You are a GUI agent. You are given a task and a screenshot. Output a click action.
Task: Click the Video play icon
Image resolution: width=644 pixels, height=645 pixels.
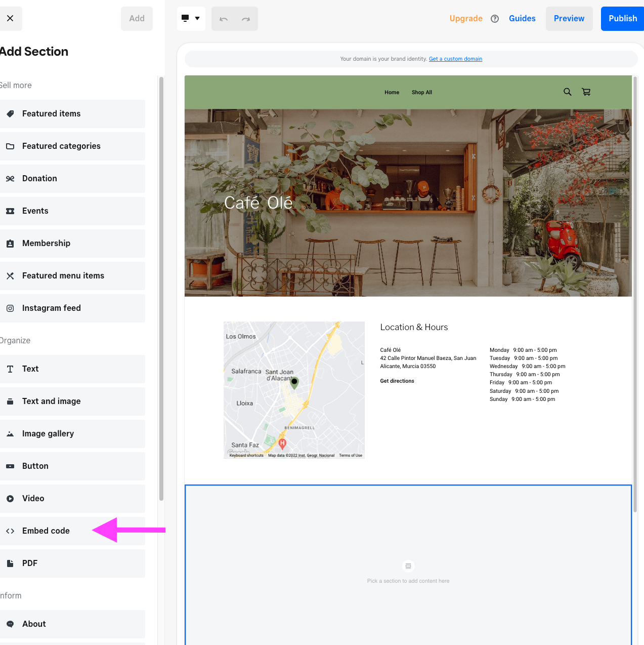[x=10, y=498]
